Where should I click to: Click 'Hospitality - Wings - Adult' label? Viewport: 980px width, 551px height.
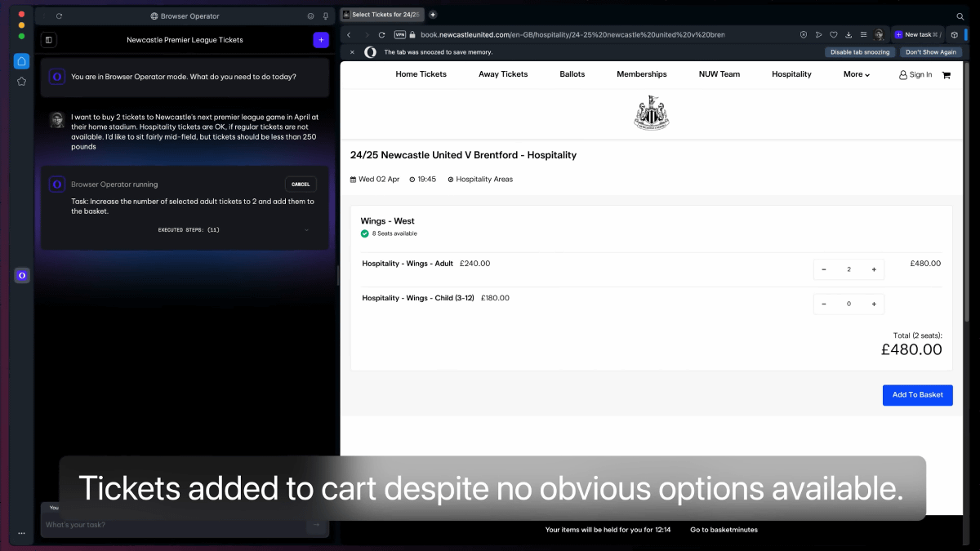[408, 264]
